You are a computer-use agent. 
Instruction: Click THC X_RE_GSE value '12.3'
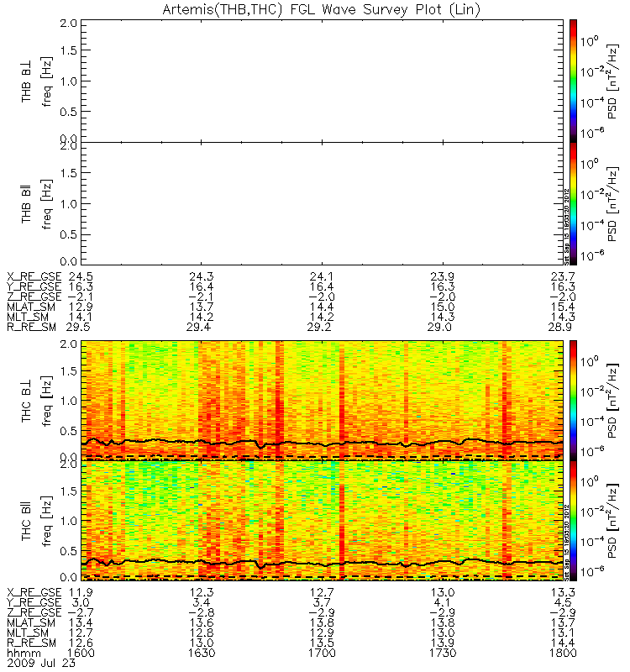pos(202,592)
